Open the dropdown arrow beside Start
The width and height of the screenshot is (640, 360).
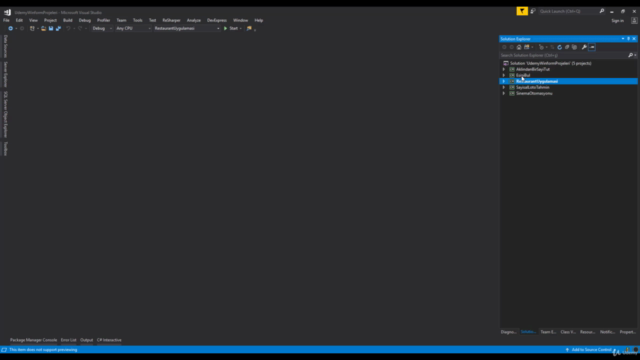click(x=240, y=28)
